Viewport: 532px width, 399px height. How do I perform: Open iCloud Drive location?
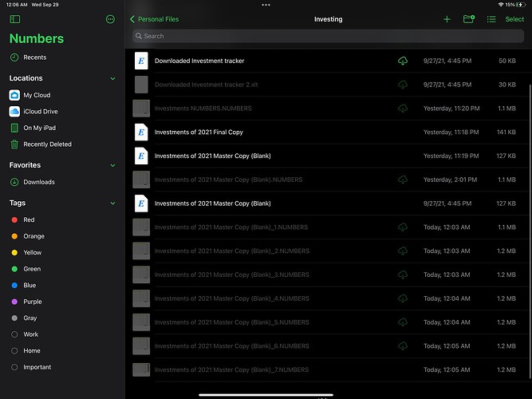point(41,112)
